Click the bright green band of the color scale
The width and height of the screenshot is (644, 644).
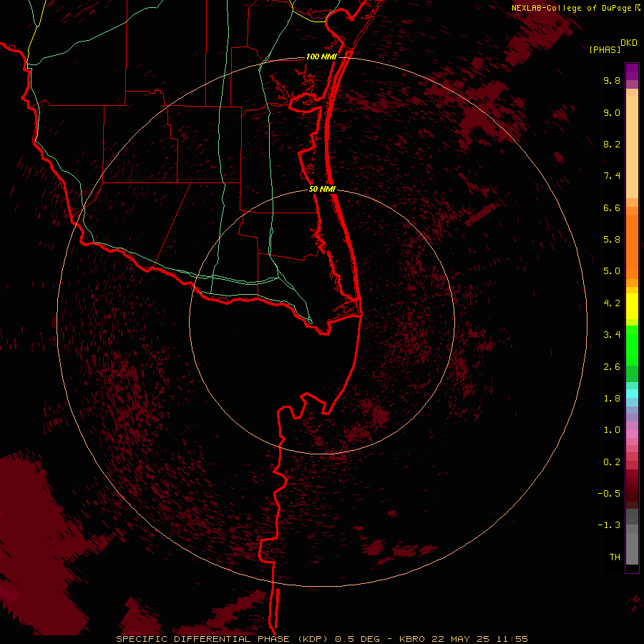632,345
